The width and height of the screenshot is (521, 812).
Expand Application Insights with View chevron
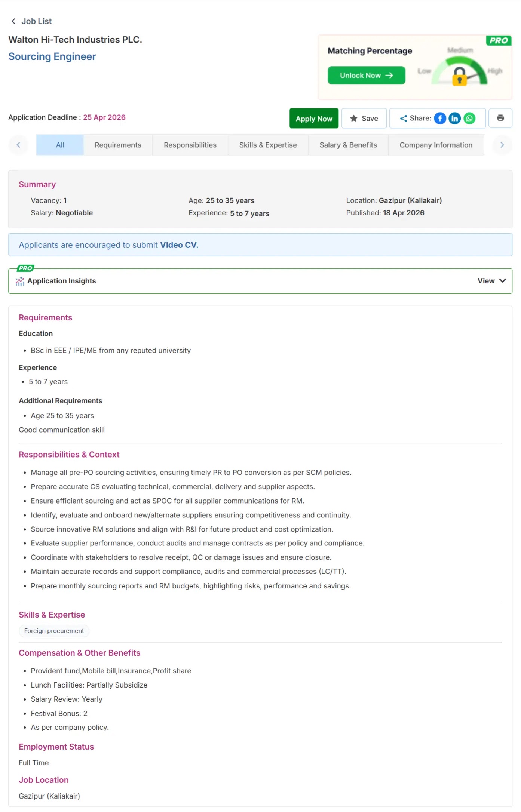(x=502, y=281)
